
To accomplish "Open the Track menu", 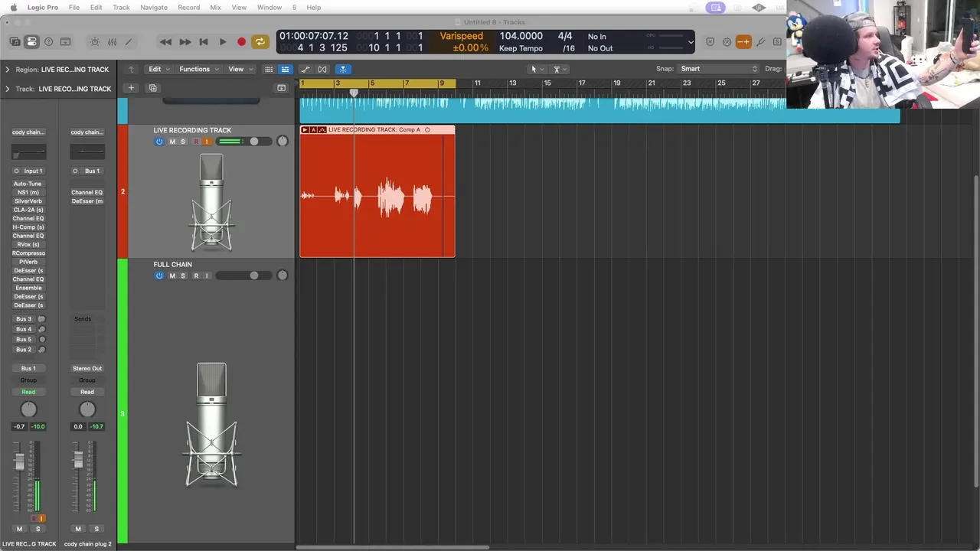I will coord(121,8).
